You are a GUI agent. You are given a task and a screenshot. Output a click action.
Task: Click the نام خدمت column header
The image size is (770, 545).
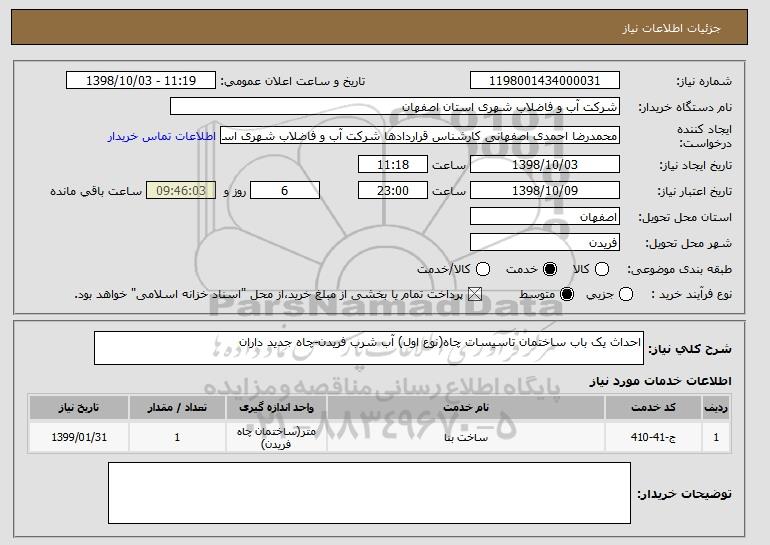pyautogui.click(x=466, y=408)
